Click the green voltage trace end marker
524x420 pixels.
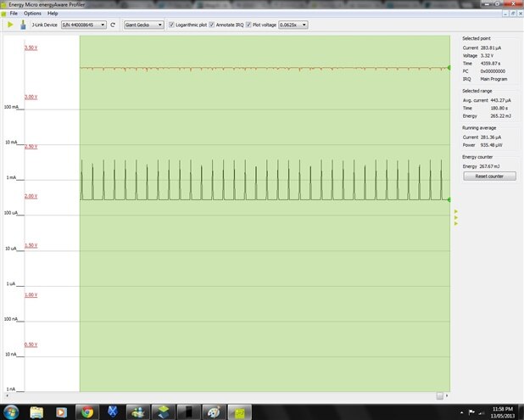(x=449, y=67)
